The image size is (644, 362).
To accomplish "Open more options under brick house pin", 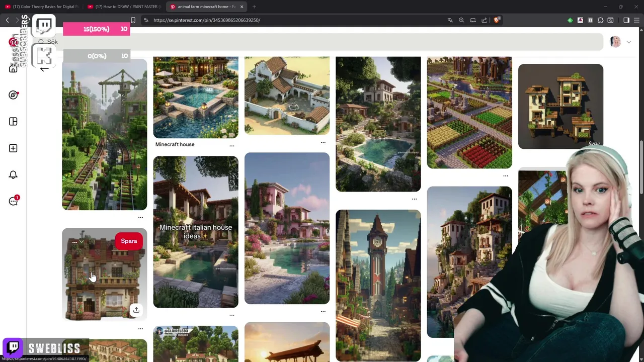I will [x=140, y=329].
